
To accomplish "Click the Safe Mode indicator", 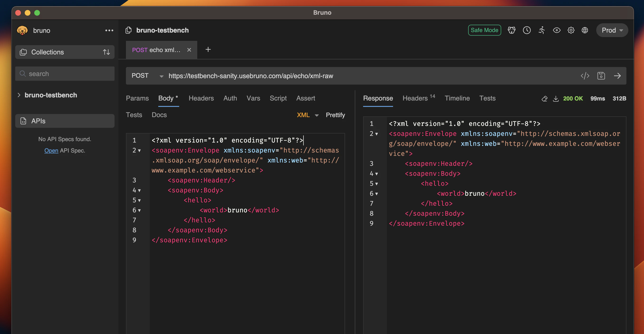I will pyautogui.click(x=484, y=30).
